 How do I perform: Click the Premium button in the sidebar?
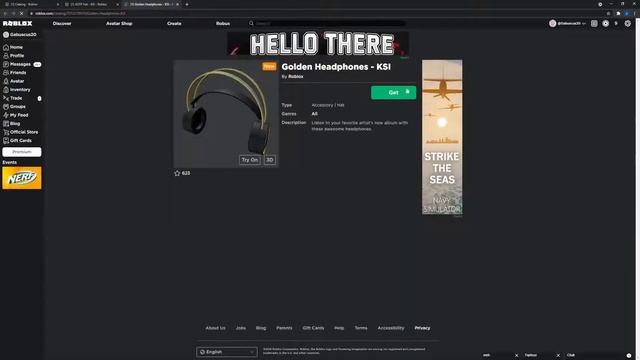tap(22, 152)
